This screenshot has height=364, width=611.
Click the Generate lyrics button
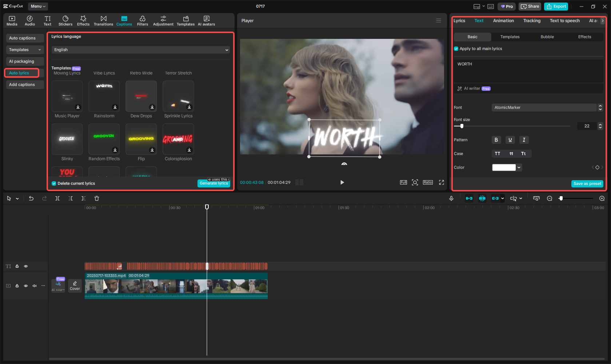[214, 183]
